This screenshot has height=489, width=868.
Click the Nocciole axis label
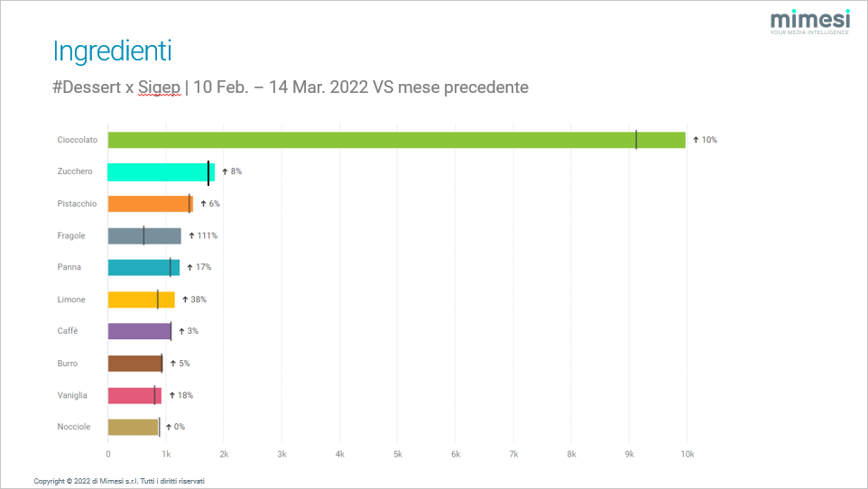pos(74,427)
